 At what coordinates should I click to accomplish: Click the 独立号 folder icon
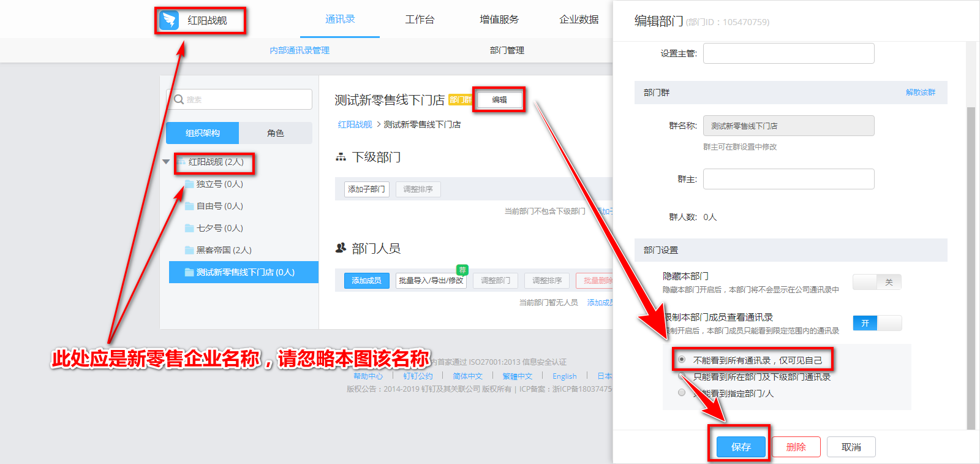tap(189, 184)
